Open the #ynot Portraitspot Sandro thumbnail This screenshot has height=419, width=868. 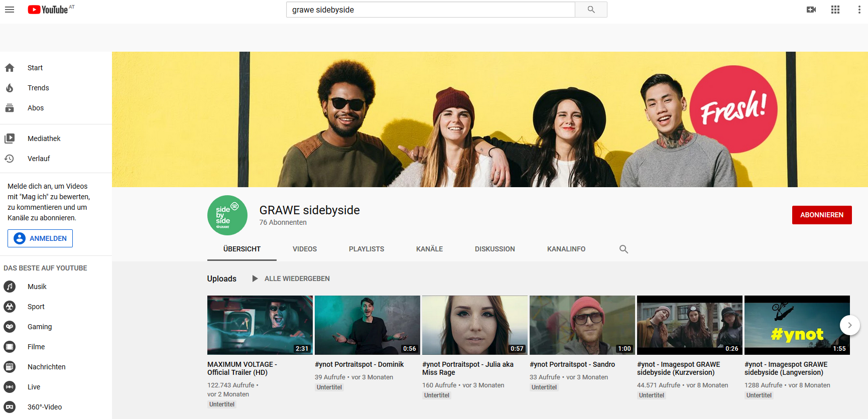tap(582, 325)
